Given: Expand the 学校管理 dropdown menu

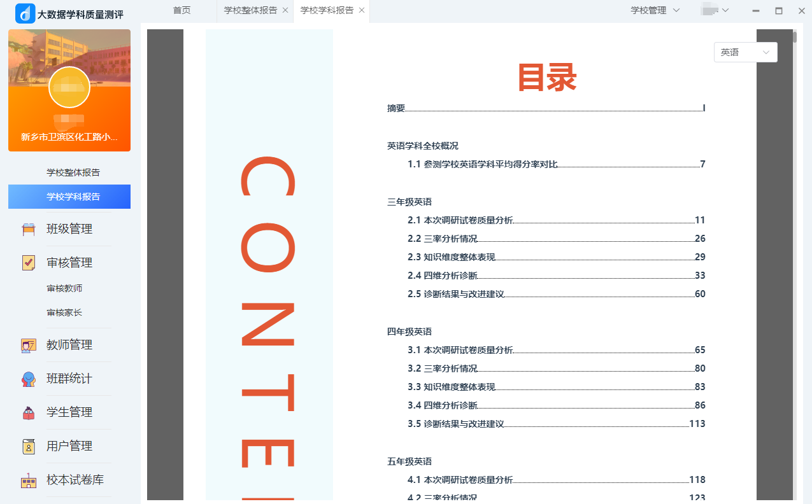Looking at the screenshot, I should [x=655, y=10].
